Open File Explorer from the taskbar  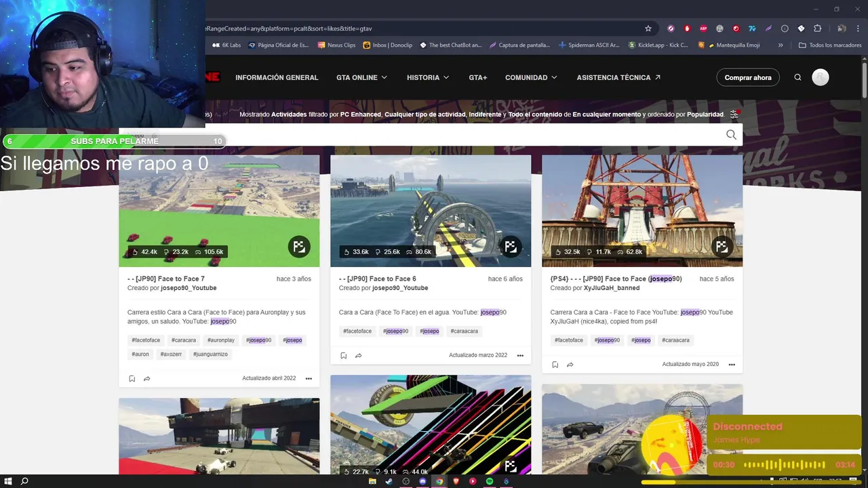[x=372, y=481]
